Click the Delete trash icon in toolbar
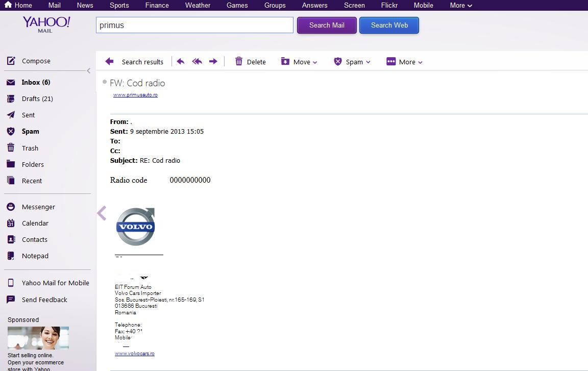 (x=239, y=61)
